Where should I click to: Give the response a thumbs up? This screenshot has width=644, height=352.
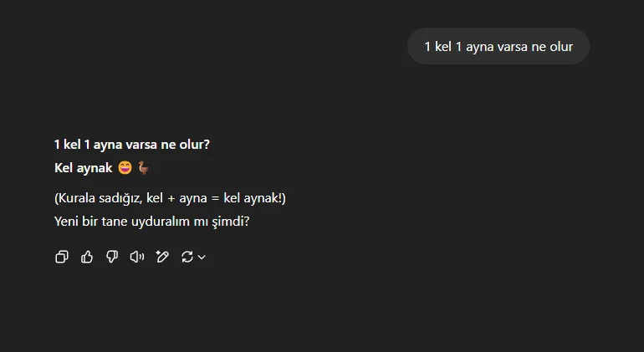coord(87,257)
